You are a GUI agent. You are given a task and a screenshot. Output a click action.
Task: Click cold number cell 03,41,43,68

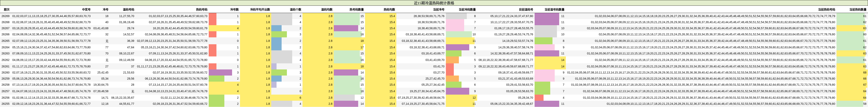(101, 28)
